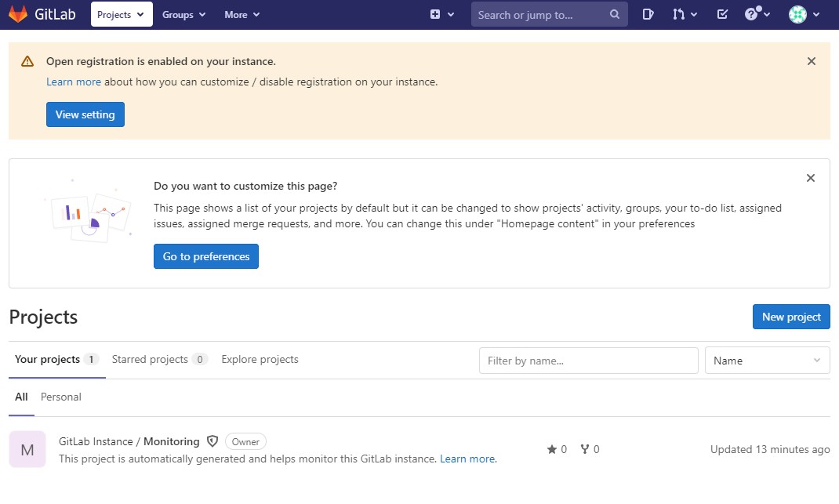Expand the chevron beside user avatar
Image resolution: width=839 pixels, height=504 pixels.
816,14
